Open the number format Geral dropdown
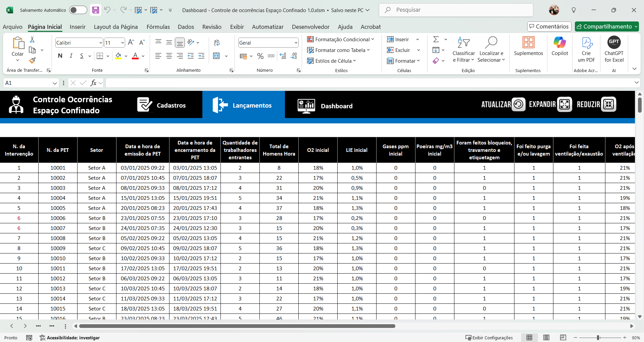The height and width of the screenshot is (342, 644). (296, 43)
